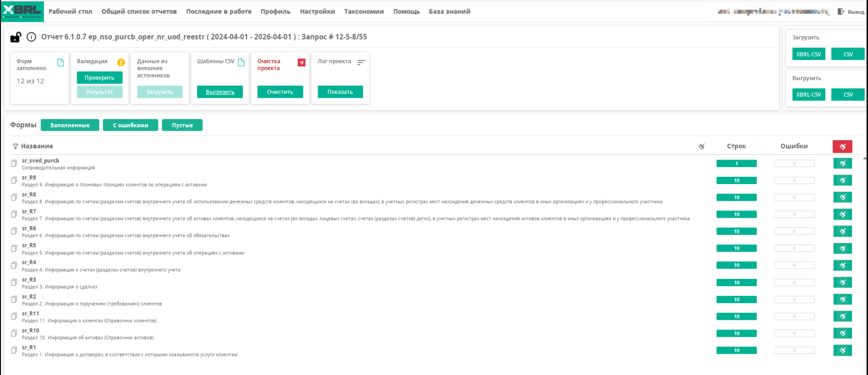Open report info circle icon

pos(31,37)
